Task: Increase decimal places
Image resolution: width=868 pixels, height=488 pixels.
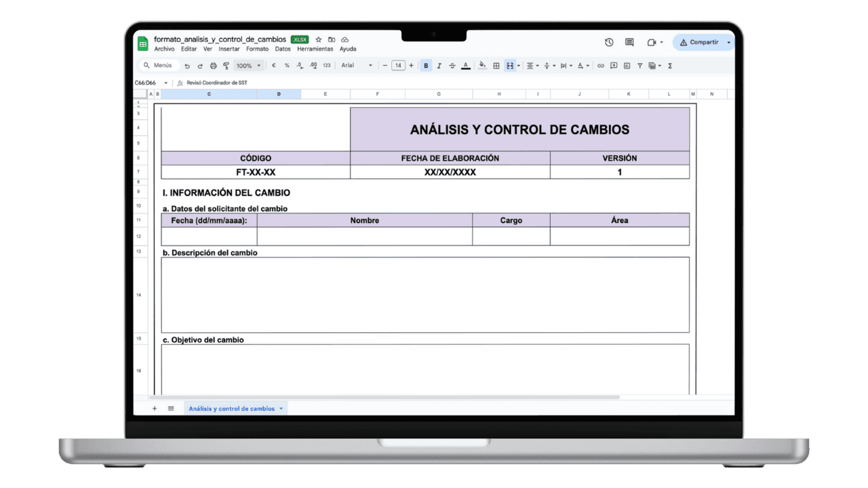Action: [313, 65]
